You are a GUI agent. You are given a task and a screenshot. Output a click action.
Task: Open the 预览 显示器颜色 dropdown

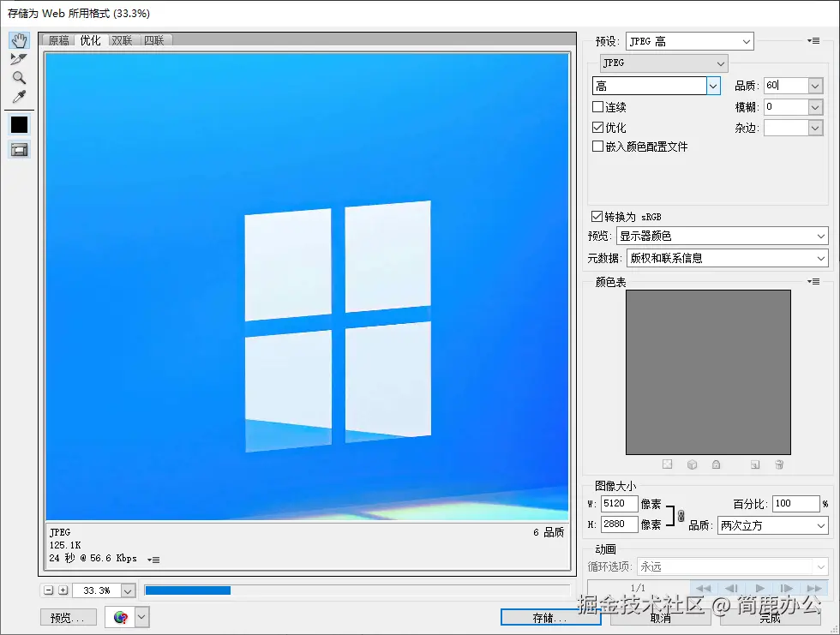click(722, 237)
